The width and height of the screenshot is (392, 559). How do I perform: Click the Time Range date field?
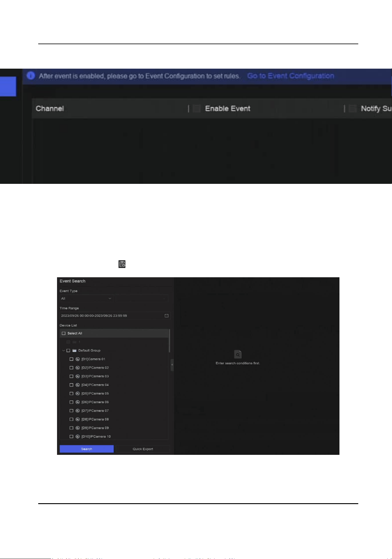[115, 315]
